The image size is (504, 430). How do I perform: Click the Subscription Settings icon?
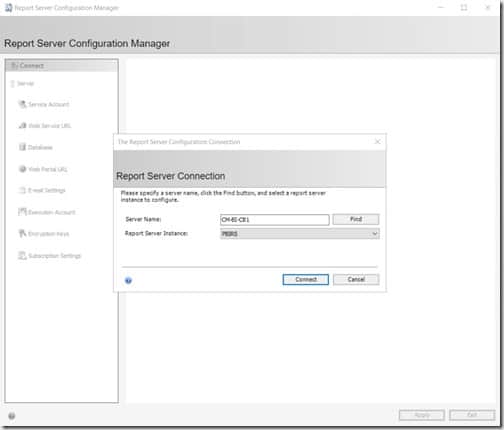[22, 256]
